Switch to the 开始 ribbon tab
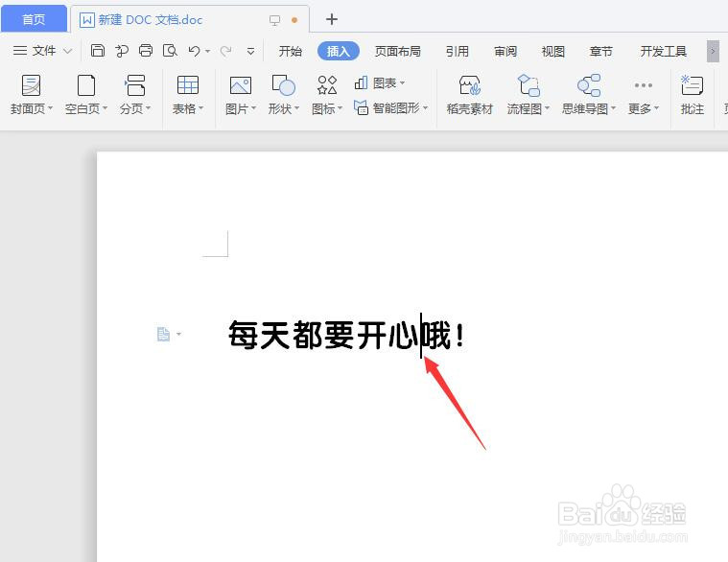Viewport: 728px width, 562px height. (x=291, y=51)
